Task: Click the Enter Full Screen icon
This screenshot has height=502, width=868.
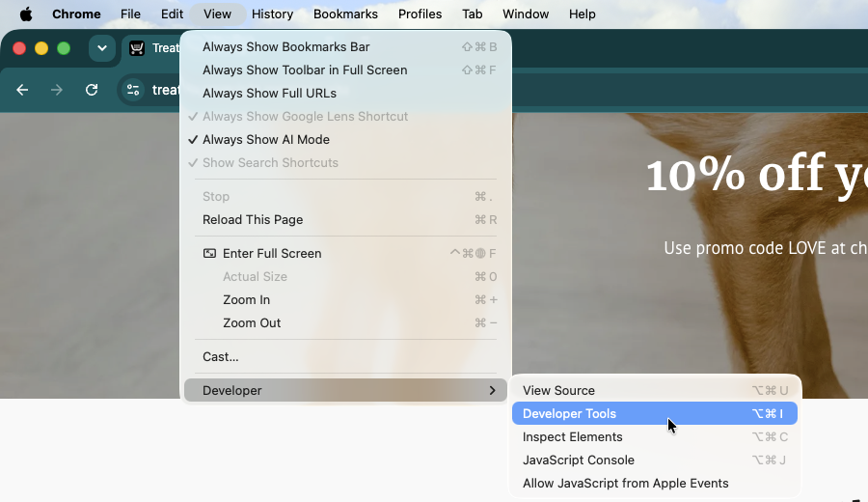Action: tap(210, 254)
